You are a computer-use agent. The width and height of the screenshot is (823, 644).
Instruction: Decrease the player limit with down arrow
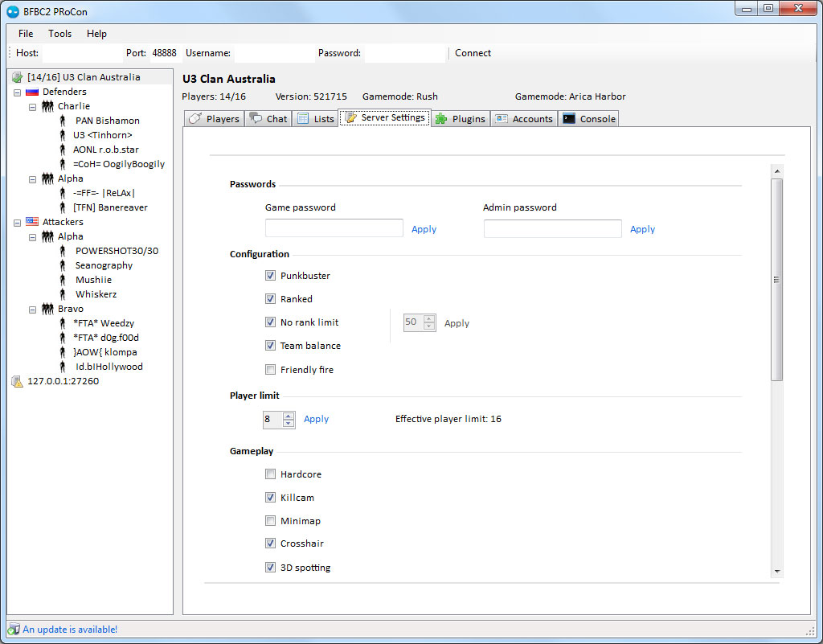[x=289, y=423]
